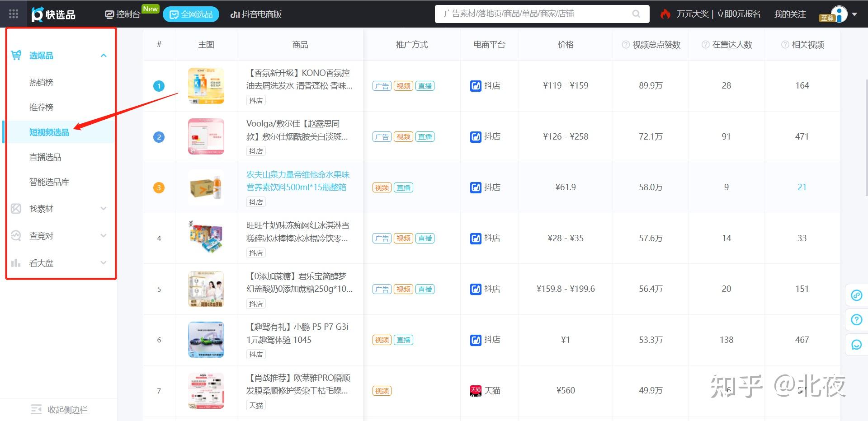
Task: Expand the 找素材 menu chevron
Action: (104, 209)
